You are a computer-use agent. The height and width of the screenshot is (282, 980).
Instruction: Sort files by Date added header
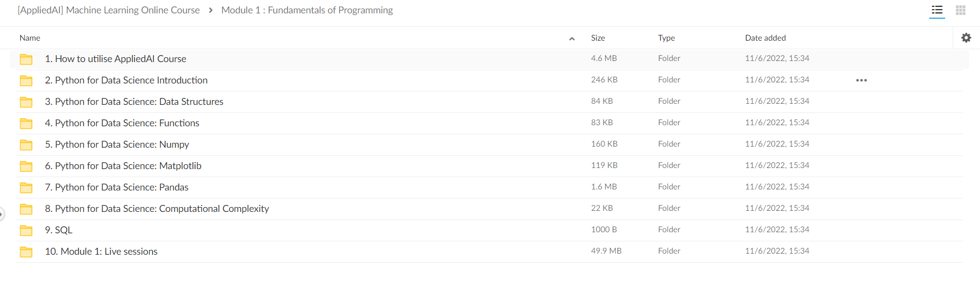pyautogui.click(x=765, y=38)
